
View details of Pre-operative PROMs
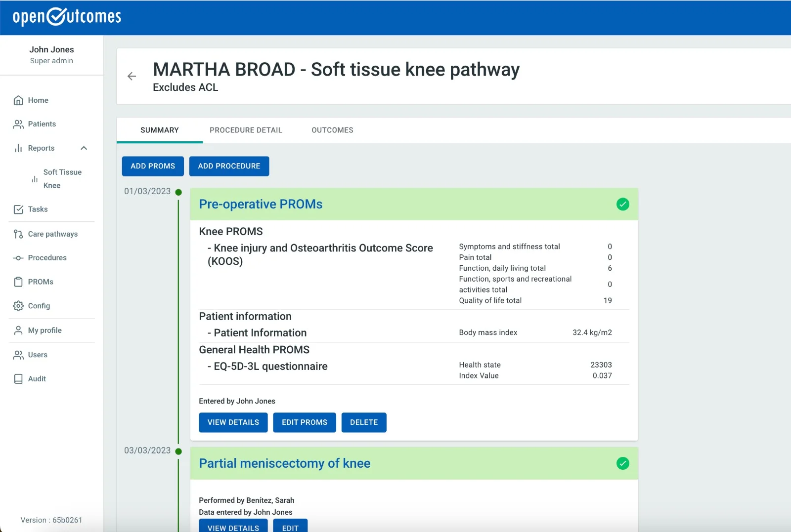[x=233, y=422]
